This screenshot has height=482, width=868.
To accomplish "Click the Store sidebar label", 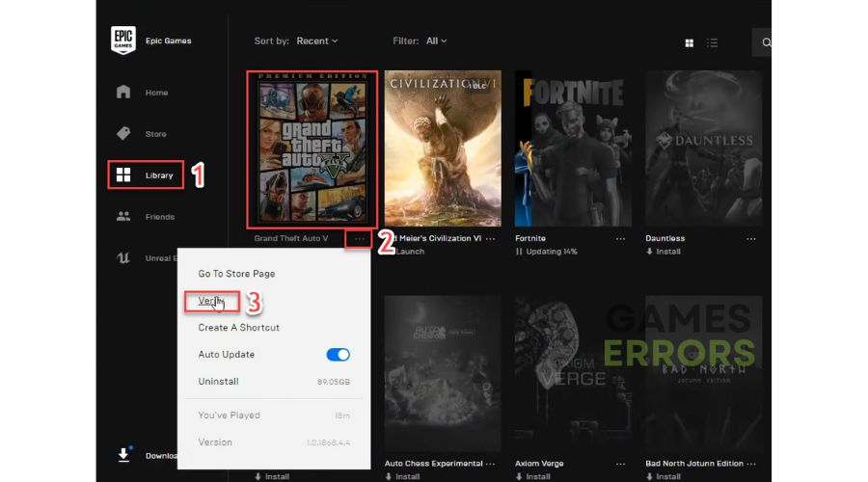I will [x=155, y=134].
